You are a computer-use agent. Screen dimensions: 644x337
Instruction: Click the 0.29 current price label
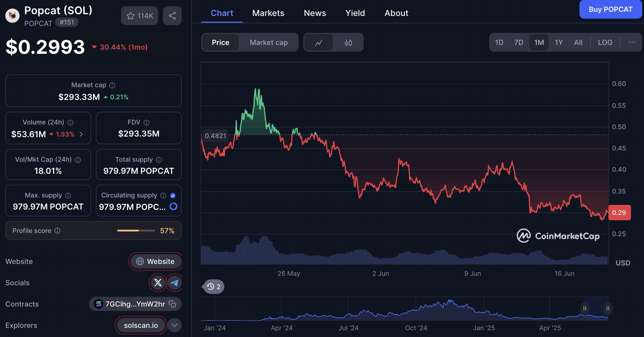click(619, 213)
